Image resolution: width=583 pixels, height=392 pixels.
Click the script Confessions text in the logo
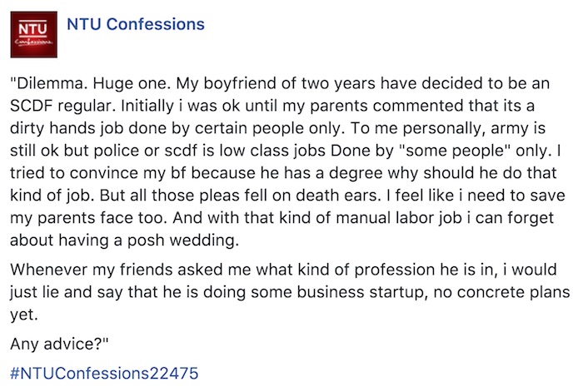(34, 46)
